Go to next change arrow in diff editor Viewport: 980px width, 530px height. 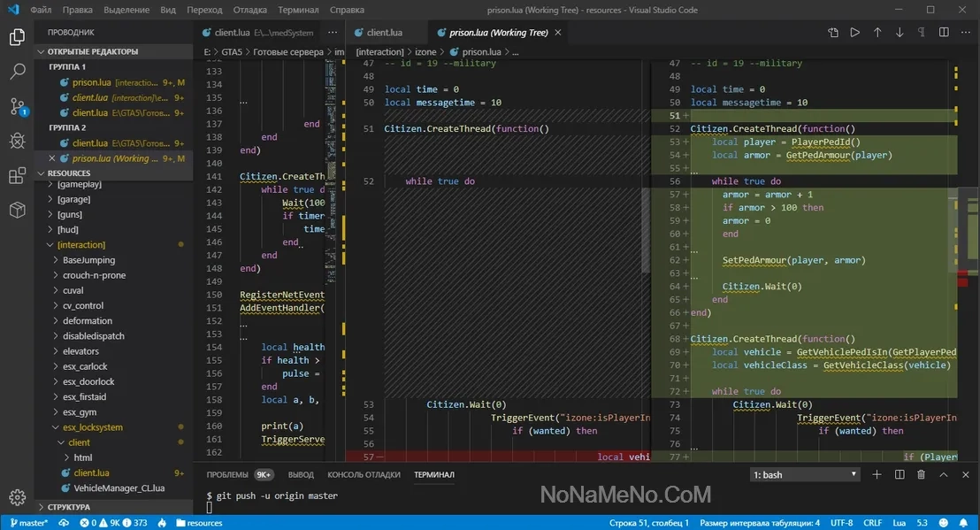(x=900, y=33)
